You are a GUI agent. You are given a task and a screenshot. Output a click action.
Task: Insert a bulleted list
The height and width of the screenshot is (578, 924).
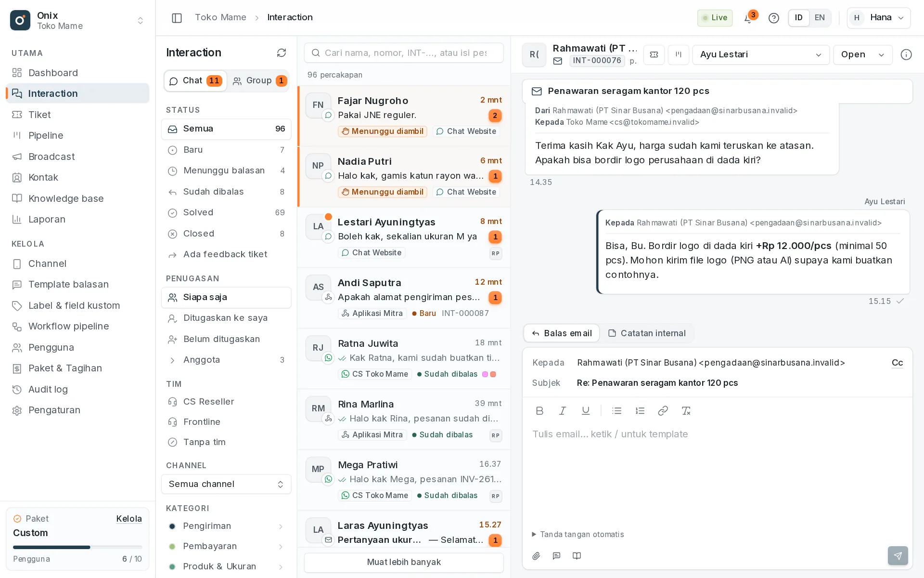coord(617,411)
